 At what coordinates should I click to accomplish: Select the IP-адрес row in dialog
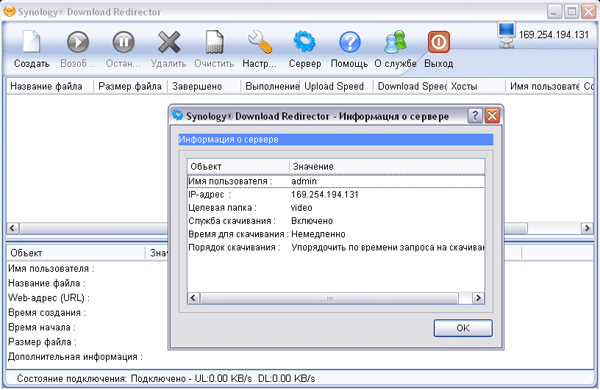click(x=336, y=194)
